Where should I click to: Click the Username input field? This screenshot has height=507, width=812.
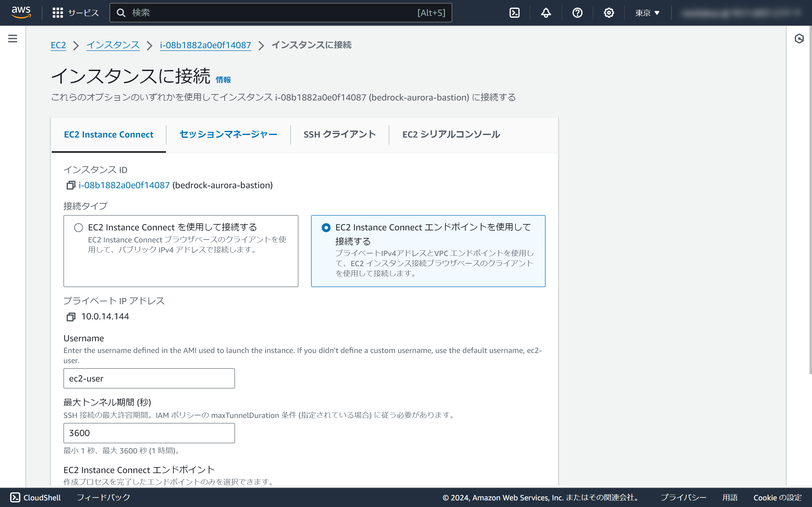(149, 378)
